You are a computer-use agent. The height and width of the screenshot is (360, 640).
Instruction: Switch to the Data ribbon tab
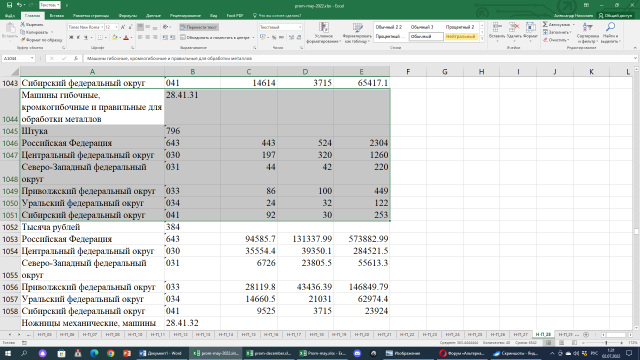click(x=153, y=16)
